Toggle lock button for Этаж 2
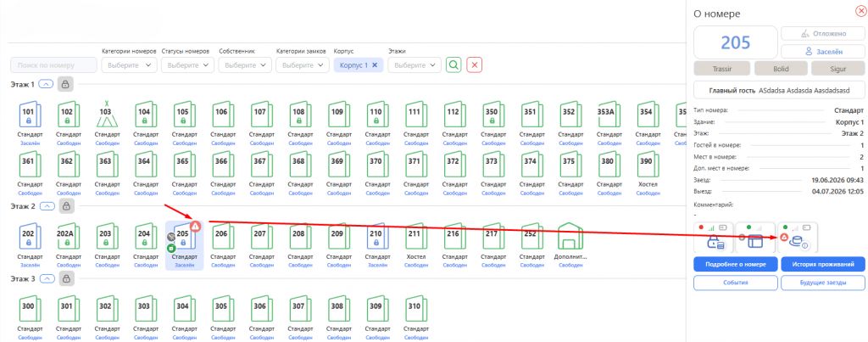This screenshot has height=342, width=868. [65, 206]
